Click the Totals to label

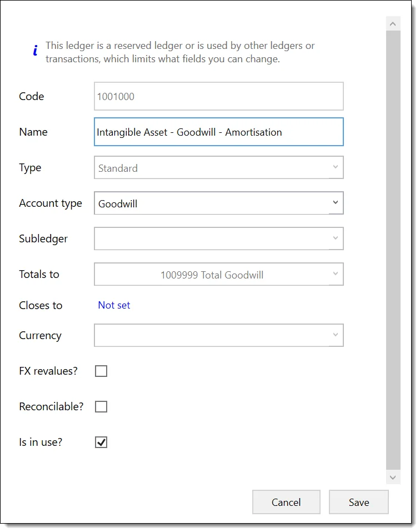tap(39, 274)
